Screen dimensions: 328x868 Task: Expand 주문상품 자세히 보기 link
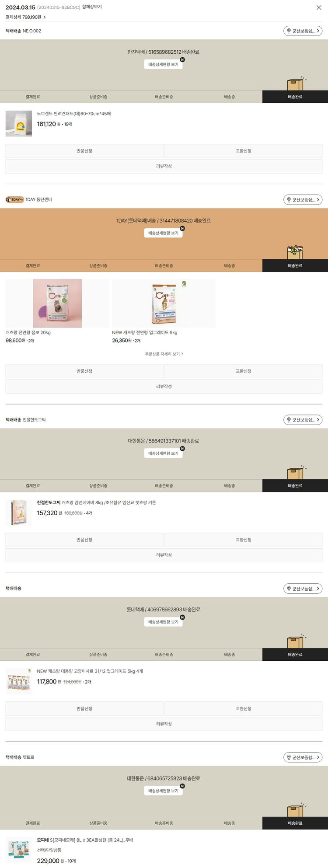tap(164, 354)
